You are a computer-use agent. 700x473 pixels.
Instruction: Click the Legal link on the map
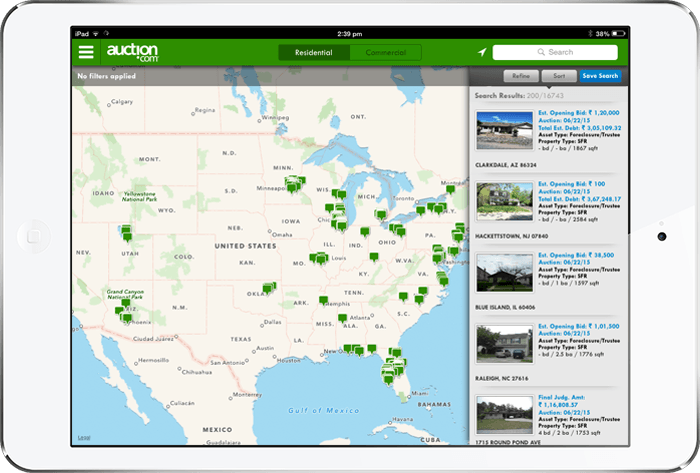84,437
